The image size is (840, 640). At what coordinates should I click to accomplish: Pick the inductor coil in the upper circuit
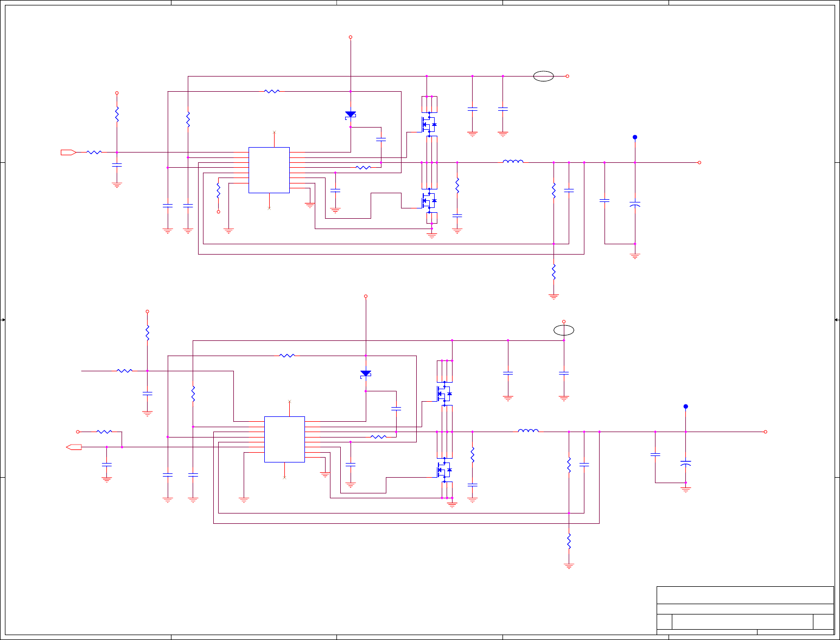513,161
